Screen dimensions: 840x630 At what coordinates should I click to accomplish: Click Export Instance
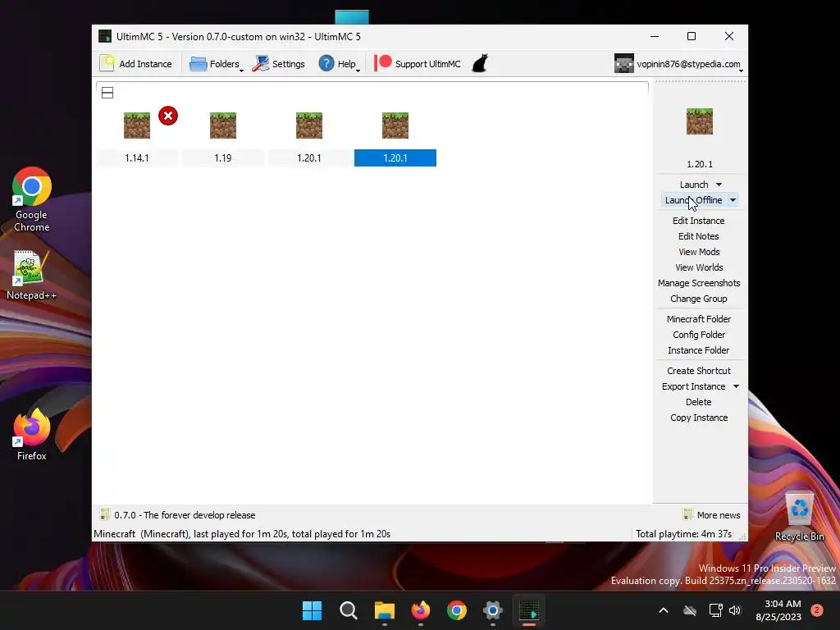pos(693,386)
